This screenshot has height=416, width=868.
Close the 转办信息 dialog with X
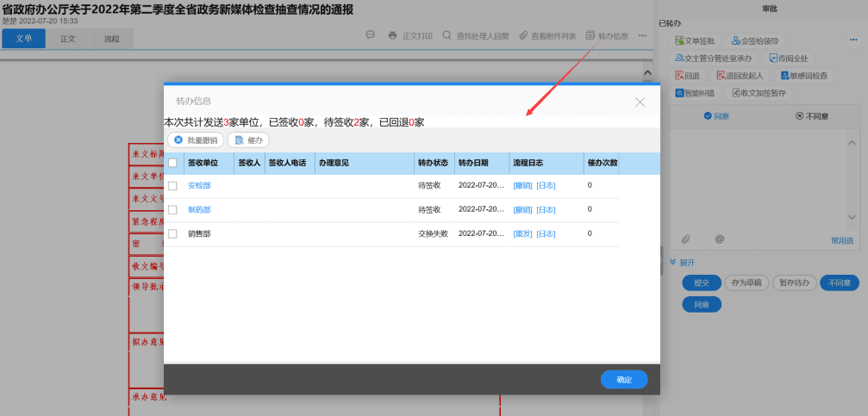(x=640, y=102)
